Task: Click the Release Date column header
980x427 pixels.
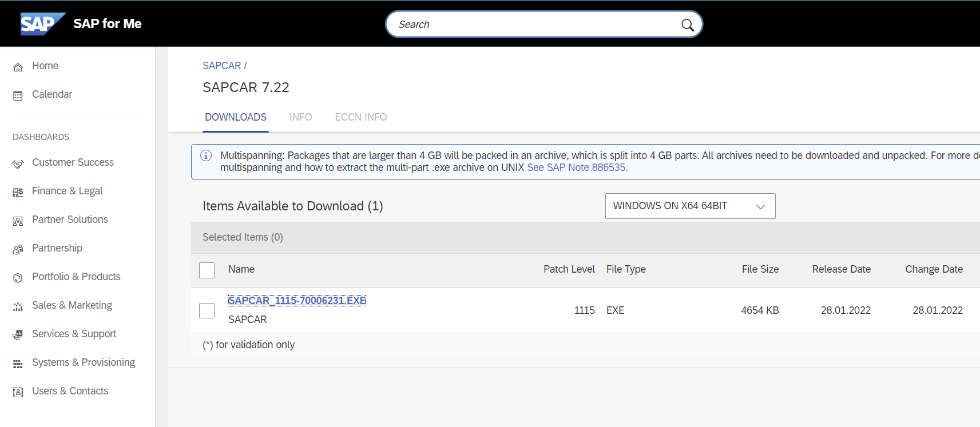Action: 842,269
